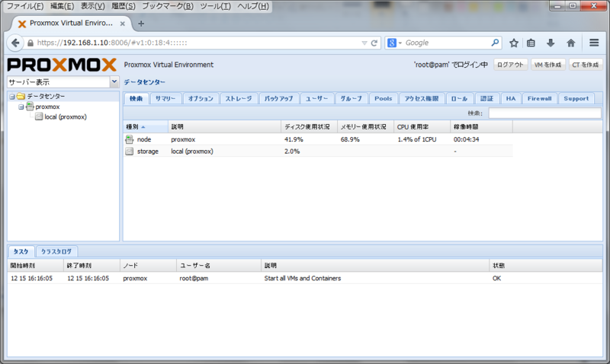Image resolution: width=610 pixels, height=364 pixels.
Task: Open the ブックマーク(B) menu
Action: pyautogui.click(x=167, y=6)
